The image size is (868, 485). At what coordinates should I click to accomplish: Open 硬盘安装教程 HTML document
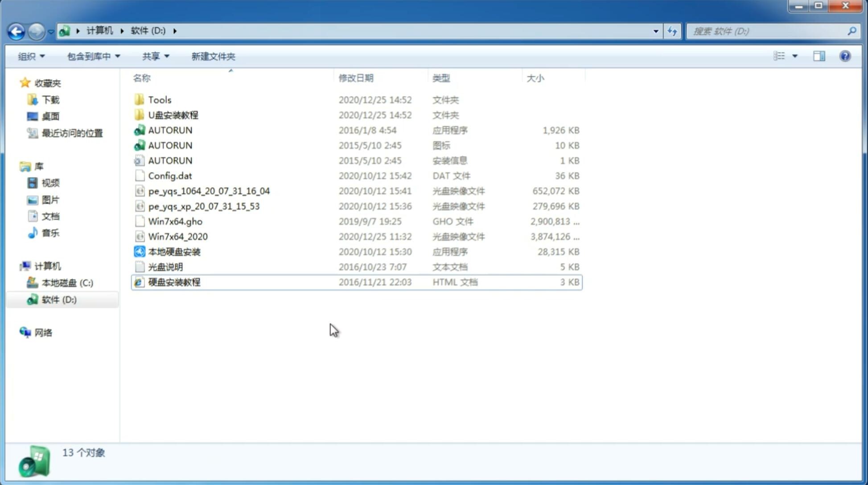point(174,282)
